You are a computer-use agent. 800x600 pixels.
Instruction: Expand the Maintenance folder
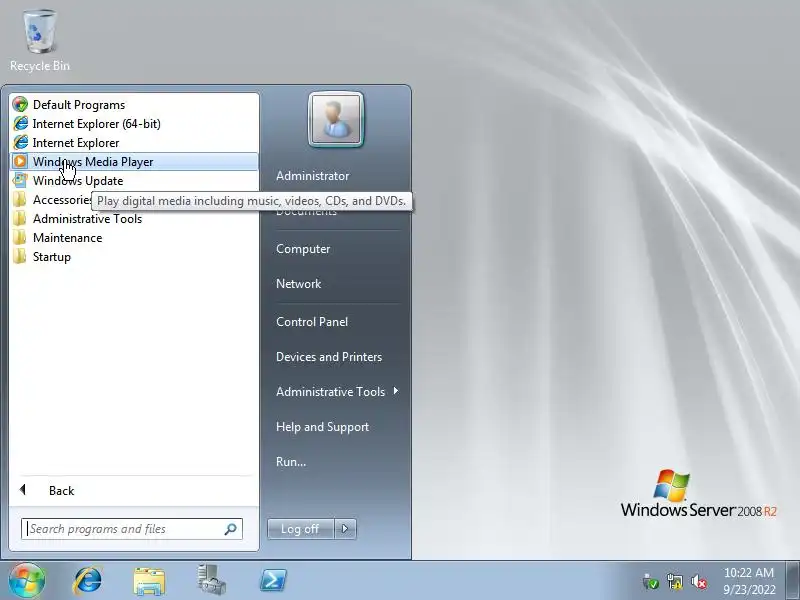[134, 238]
